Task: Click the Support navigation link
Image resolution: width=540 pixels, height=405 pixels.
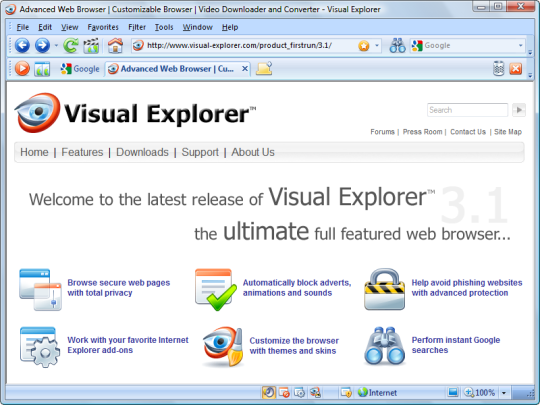Action: click(x=200, y=152)
